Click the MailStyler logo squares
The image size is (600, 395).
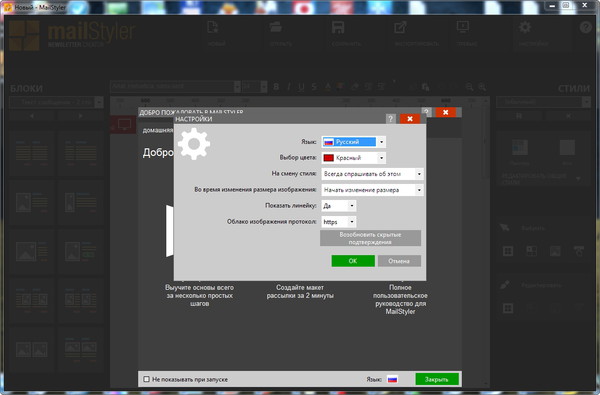24,35
